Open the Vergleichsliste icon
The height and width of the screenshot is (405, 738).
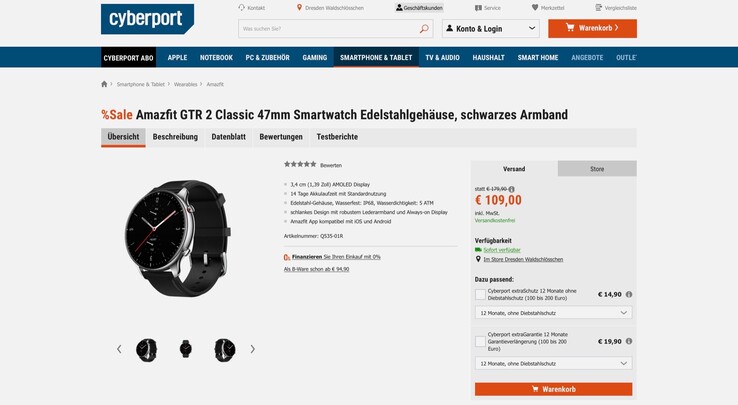(598, 8)
